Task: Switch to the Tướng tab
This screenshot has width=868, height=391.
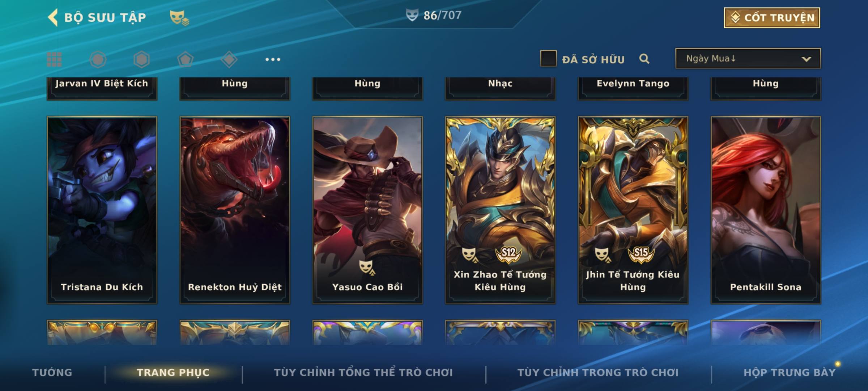Action: click(x=52, y=373)
